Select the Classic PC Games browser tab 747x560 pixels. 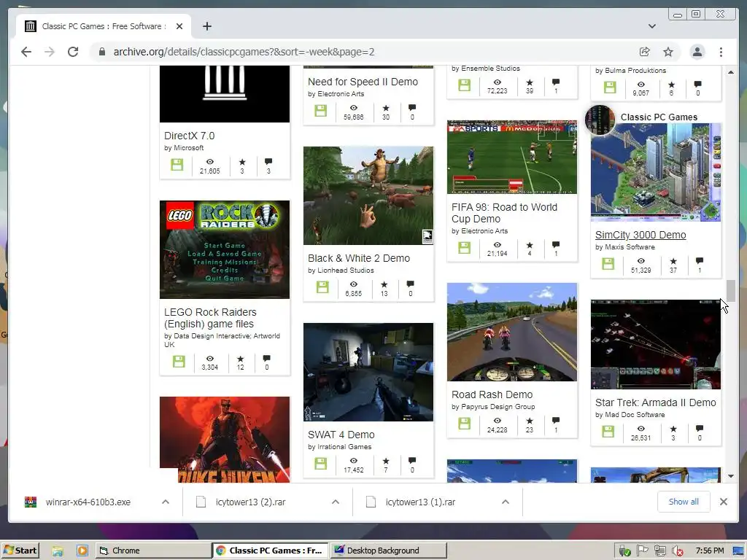(104, 26)
